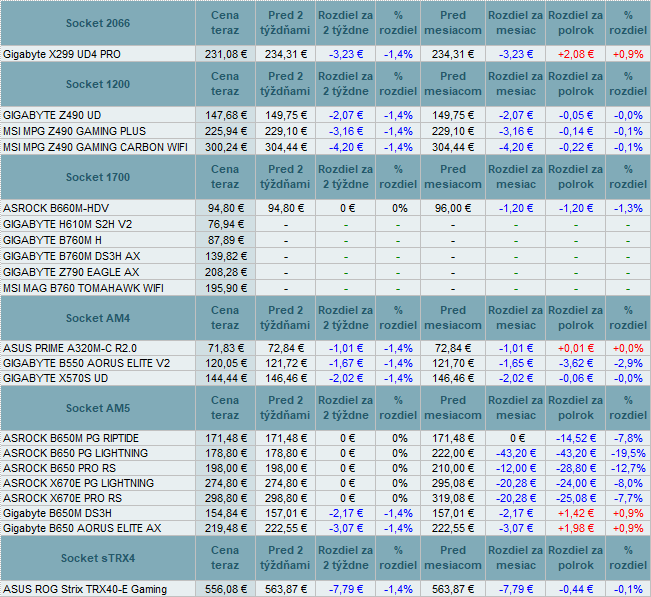651x597 pixels.
Task: Click MSI MAG B760 TOMAHAWK WIFI
Action: tap(83, 288)
